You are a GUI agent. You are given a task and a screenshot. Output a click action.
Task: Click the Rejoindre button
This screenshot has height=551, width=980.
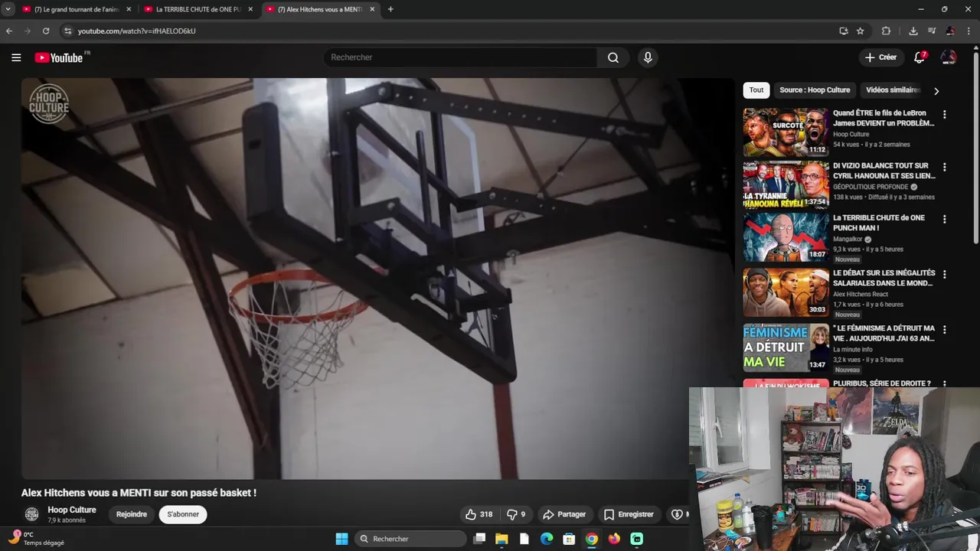click(x=132, y=514)
